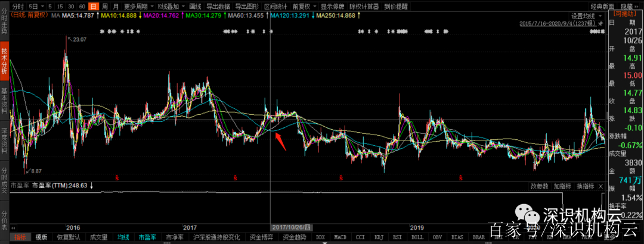Switch to the 日 daily K-line period
This screenshot has height=244, width=644.
(93, 6)
